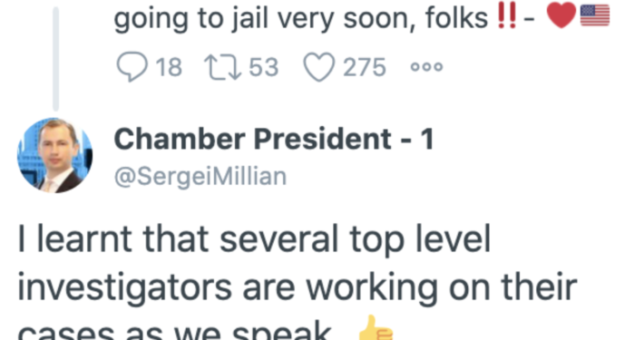Like the tweet with the heart outline icon
The width and height of the screenshot is (644, 340).
click(318, 67)
